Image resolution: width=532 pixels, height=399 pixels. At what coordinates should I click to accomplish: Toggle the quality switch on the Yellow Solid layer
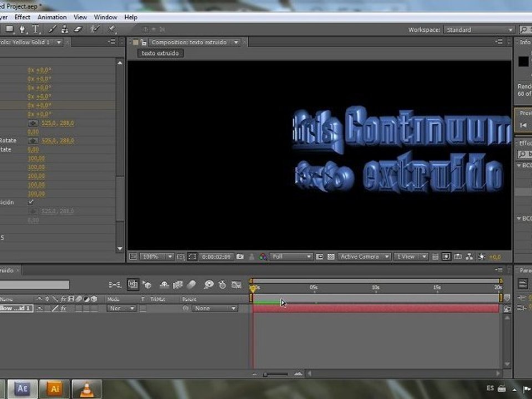pos(55,309)
